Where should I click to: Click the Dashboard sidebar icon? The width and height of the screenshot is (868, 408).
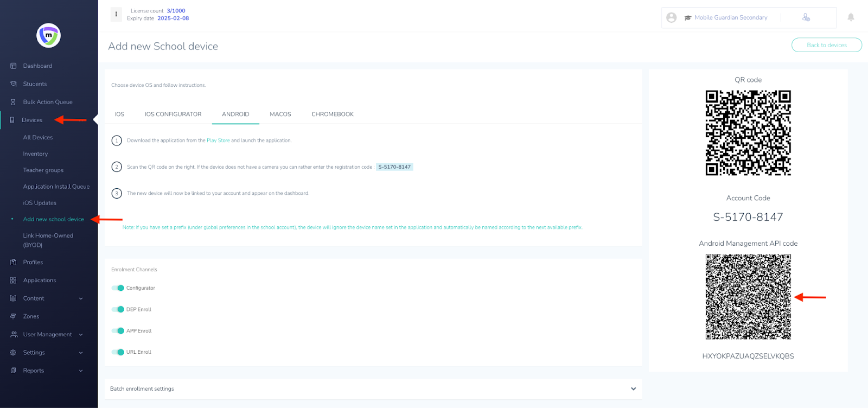tap(13, 66)
